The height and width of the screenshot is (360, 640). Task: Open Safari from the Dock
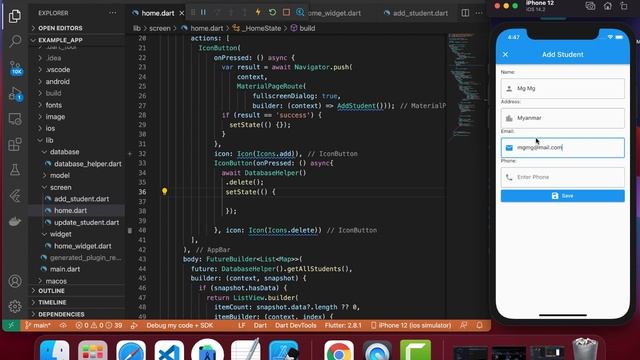pyautogui.click(x=131, y=351)
